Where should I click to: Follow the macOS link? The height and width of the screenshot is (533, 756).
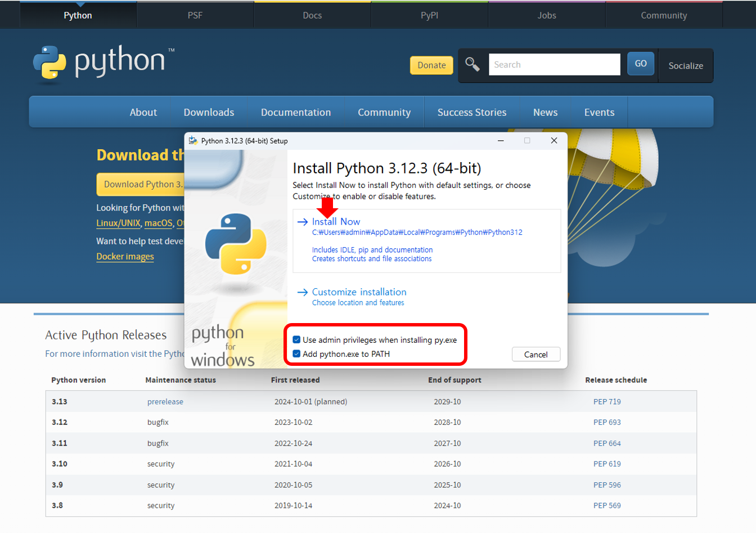point(158,223)
